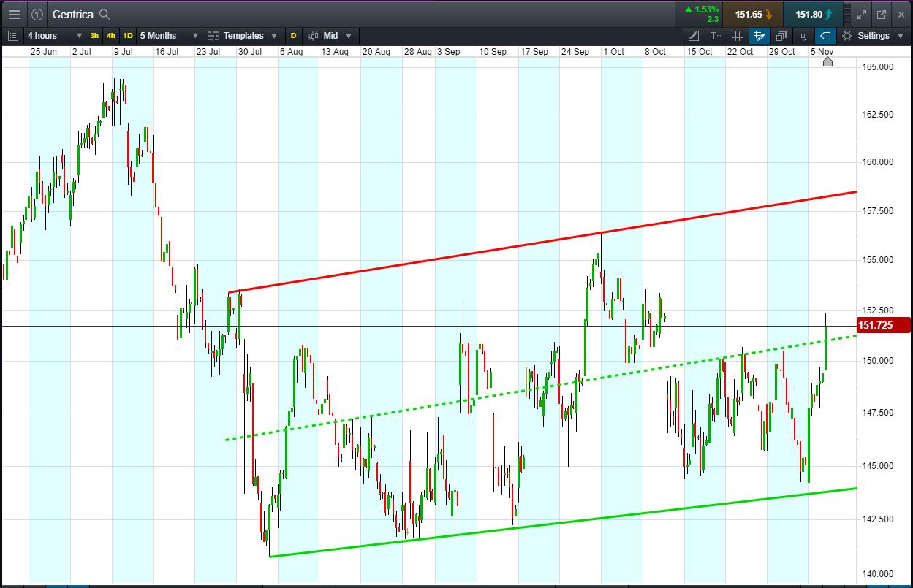Select the solid green lower trendline
Screen dimensions: 913x588
[563, 522]
